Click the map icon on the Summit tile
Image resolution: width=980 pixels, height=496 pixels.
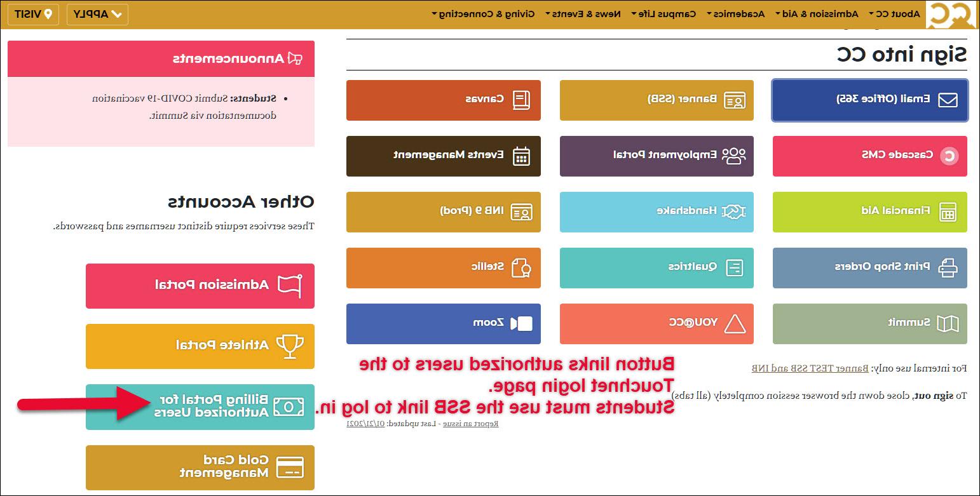pos(948,323)
